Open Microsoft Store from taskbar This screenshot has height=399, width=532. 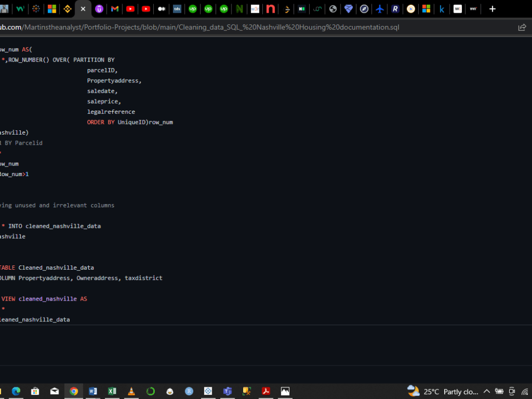point(35,391)
